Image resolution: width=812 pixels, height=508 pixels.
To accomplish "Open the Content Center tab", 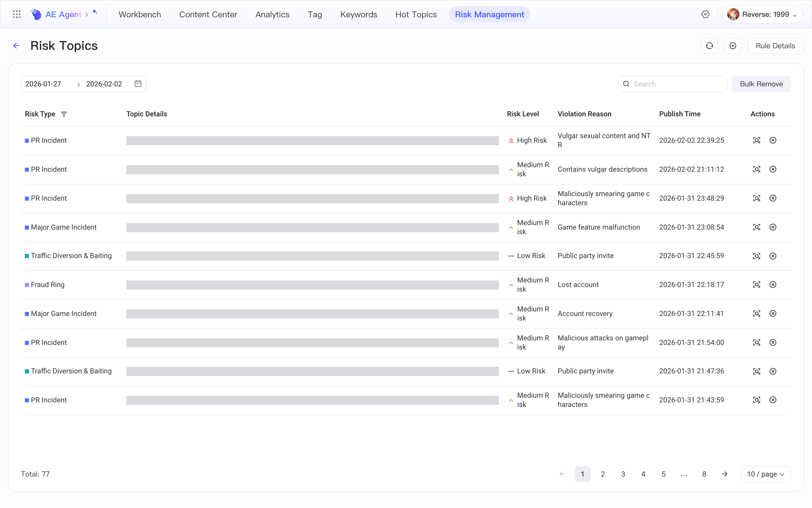I will pos(208,14).
